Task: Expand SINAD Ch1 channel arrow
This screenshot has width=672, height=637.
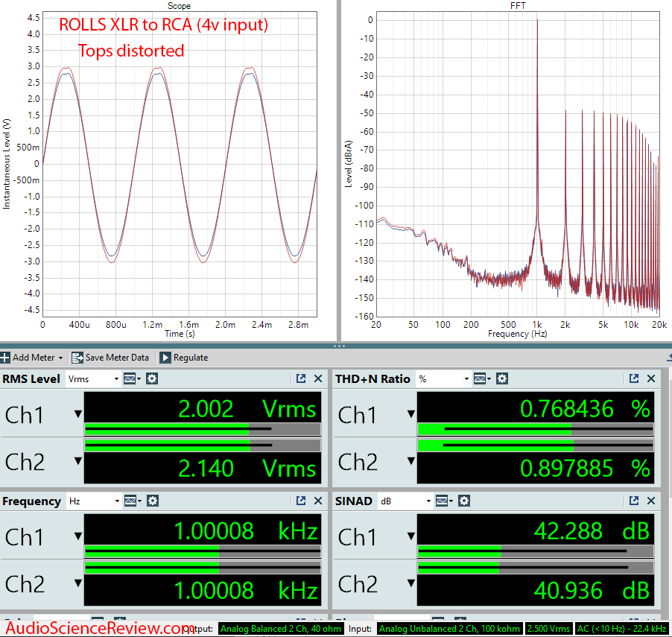Action: click(x=411, y=536)
